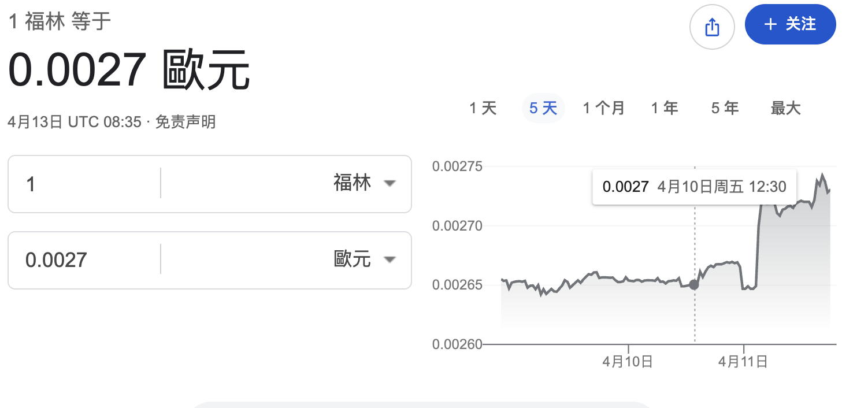Click the chart data point marker dot

[694, 284]
